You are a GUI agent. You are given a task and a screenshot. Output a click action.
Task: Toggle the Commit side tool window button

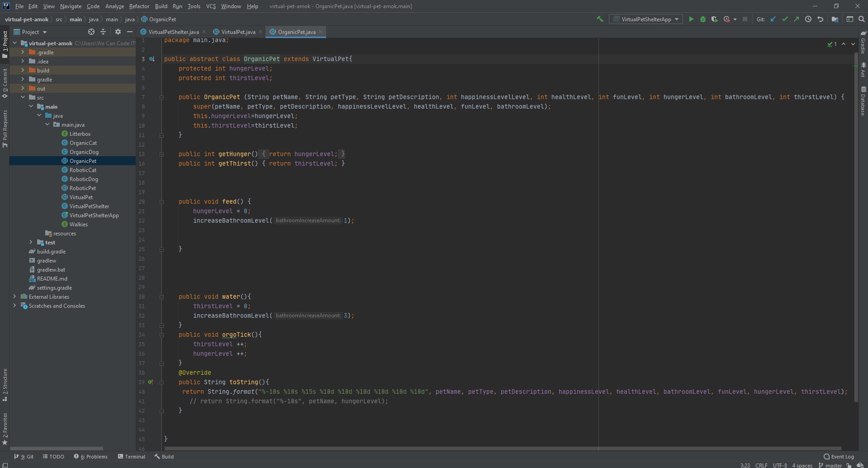tap(5, 82)
